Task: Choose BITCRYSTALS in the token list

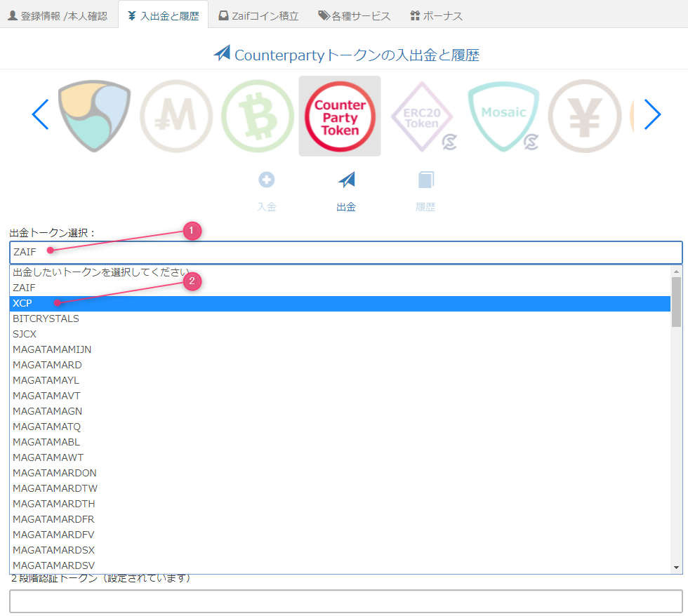Action: [x=340, y=319]
